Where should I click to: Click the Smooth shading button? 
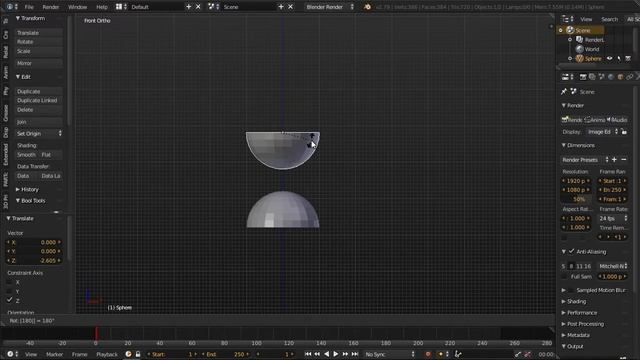[27, 155]
